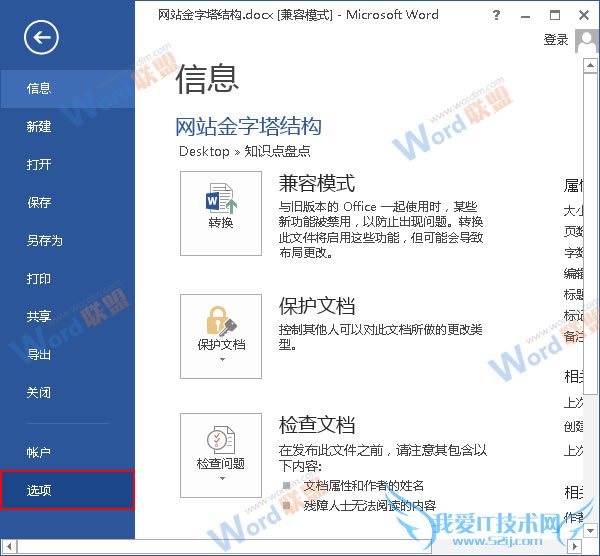Click the 转换 convert document button
Screen dimensions: 600x556
point(221,214)
